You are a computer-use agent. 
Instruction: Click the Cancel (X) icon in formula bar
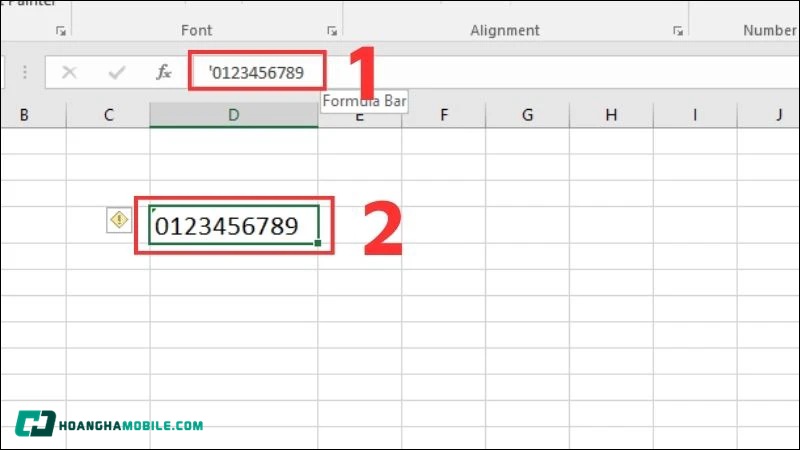69,72
